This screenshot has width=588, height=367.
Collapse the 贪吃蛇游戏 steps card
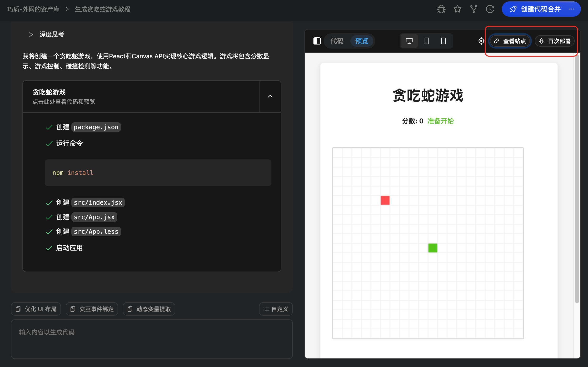pyautogui.click(x=270, y=96)
